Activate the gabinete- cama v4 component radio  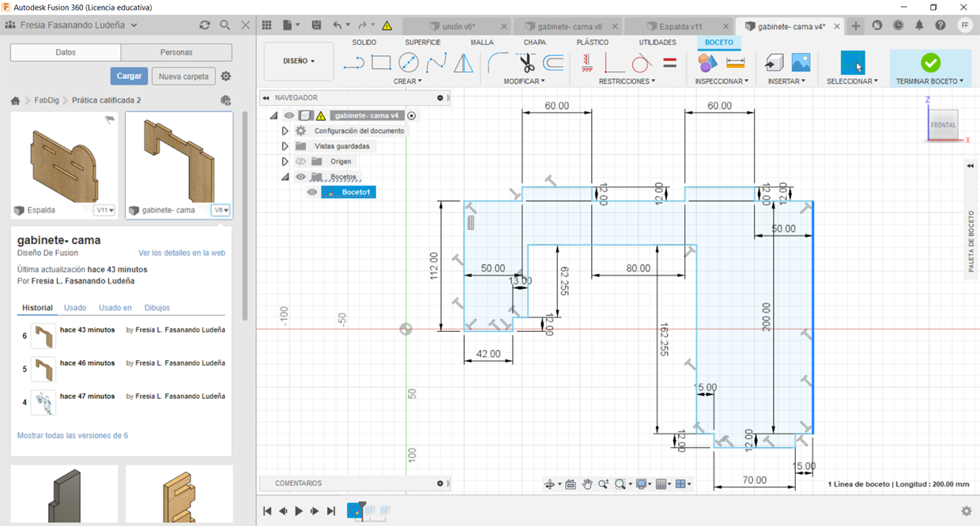412,115
